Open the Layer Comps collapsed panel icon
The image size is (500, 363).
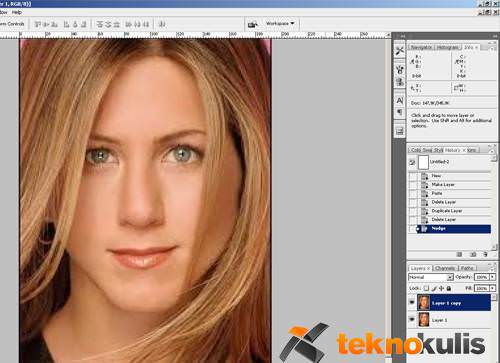[x=400, y=131]
